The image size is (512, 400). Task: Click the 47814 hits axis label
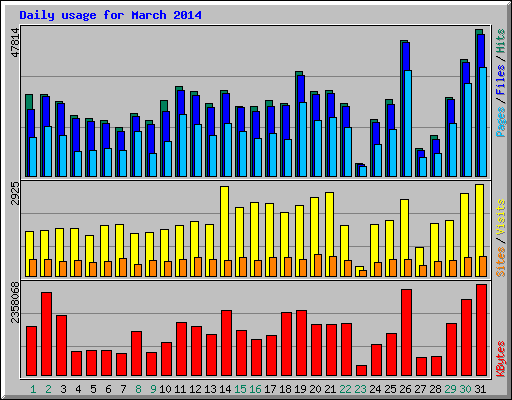tap(15, 43)
